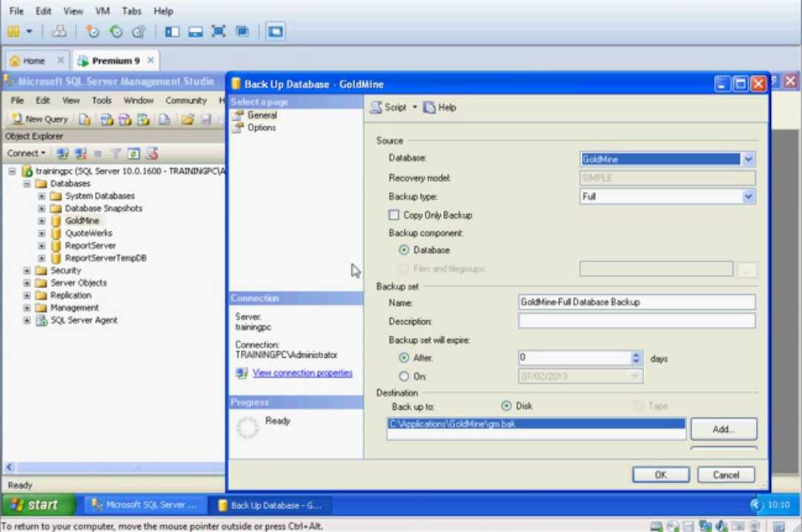Image resolution: width=802 pixels, height=532 pixels.
Task: Click New Query in the SSMS toolbar
Action: point(39,119)
